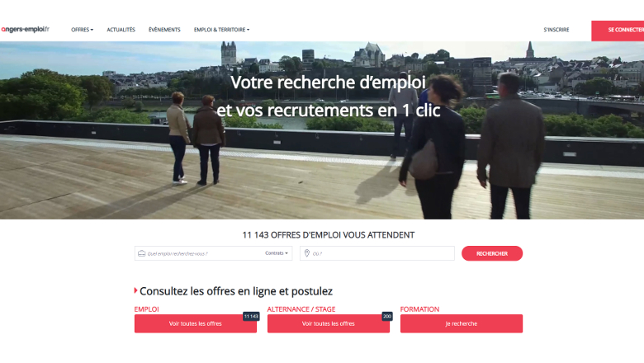
Task: Go to the Actualités page
Action: coord(121,30)
